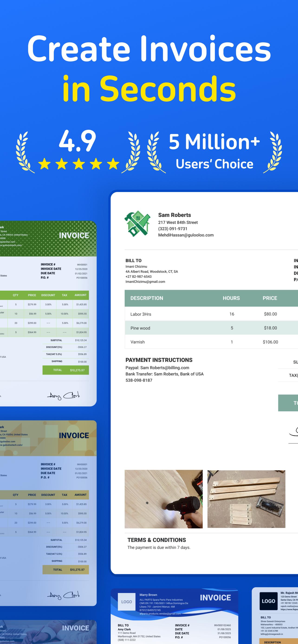Image resolution: width=298 pixels, height=644 pixels.
Task: Select the Varnish line item
Action: [137, 342]
